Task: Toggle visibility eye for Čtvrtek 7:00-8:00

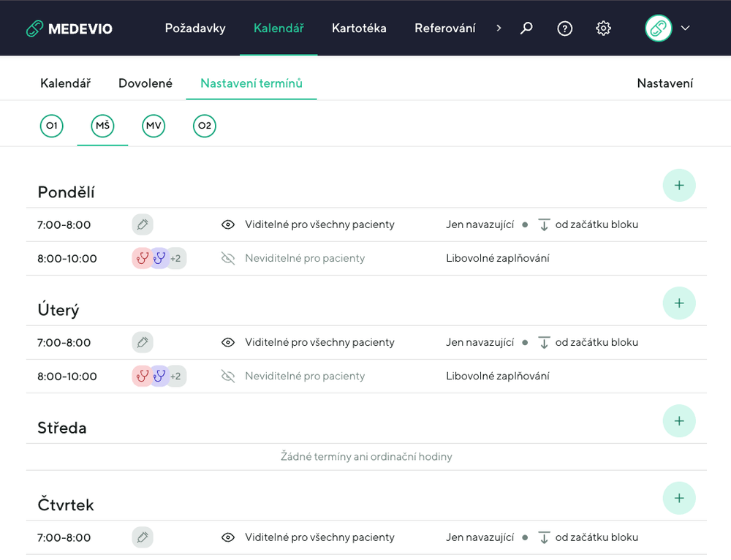Action: (228, 537)
